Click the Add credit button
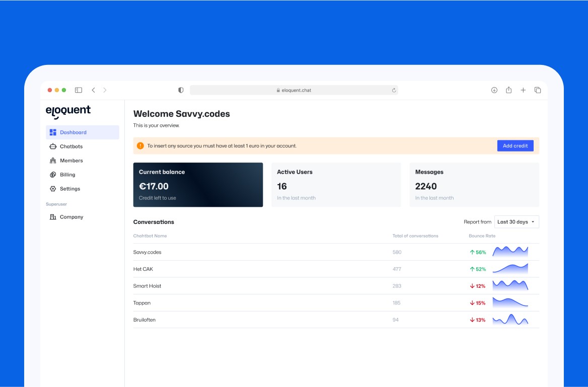Screen dimensions: 588x387 [515, 146]
